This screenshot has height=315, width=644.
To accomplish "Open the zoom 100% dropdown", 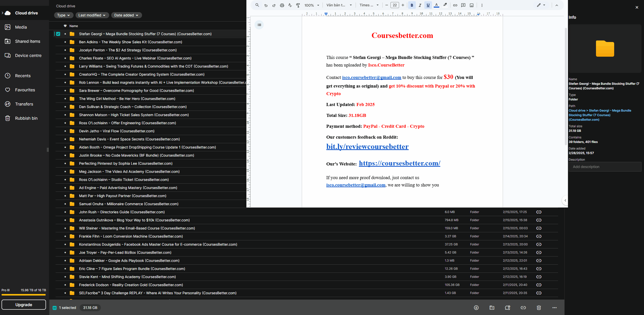I will [312, 5].
